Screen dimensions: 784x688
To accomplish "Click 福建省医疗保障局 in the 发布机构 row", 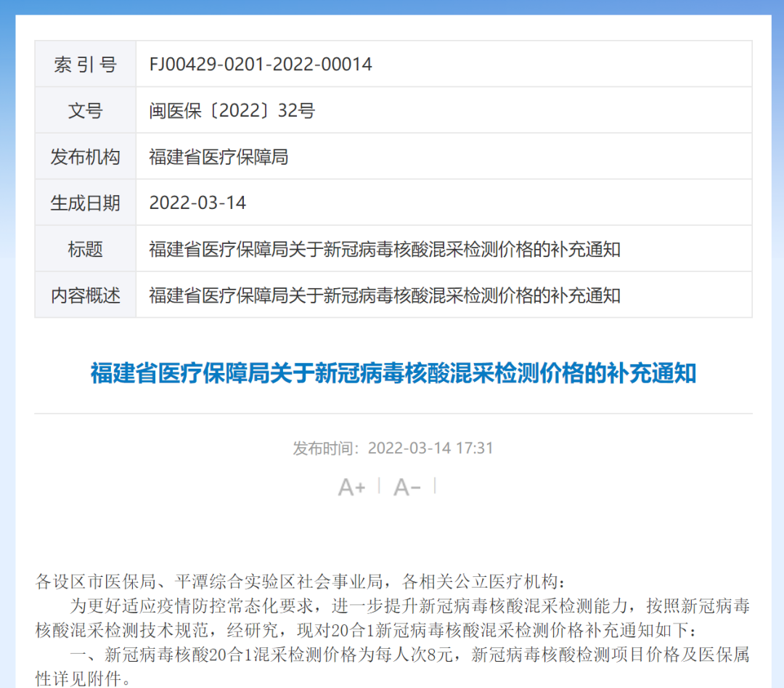I will tap(219, 157).
